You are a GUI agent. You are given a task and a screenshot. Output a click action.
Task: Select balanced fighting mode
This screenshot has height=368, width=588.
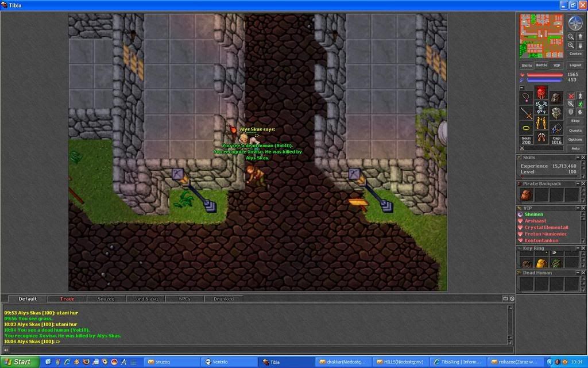[571, 104]
